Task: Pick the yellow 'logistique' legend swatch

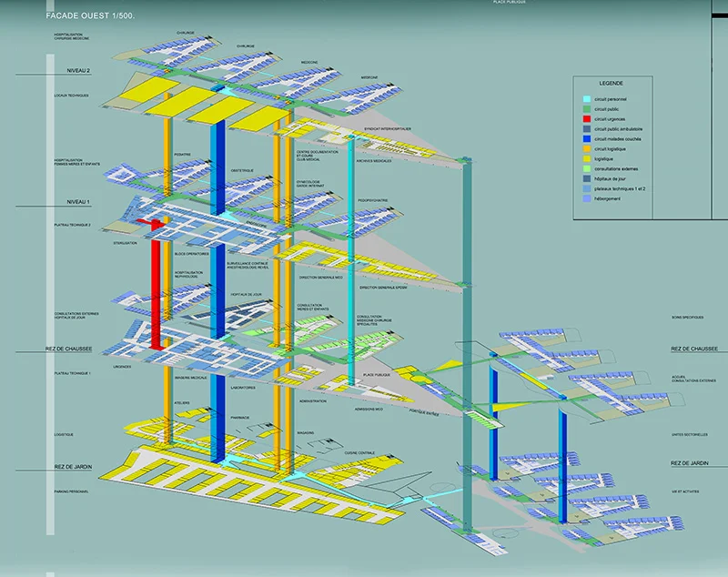Action: click(x=587, y=158)
